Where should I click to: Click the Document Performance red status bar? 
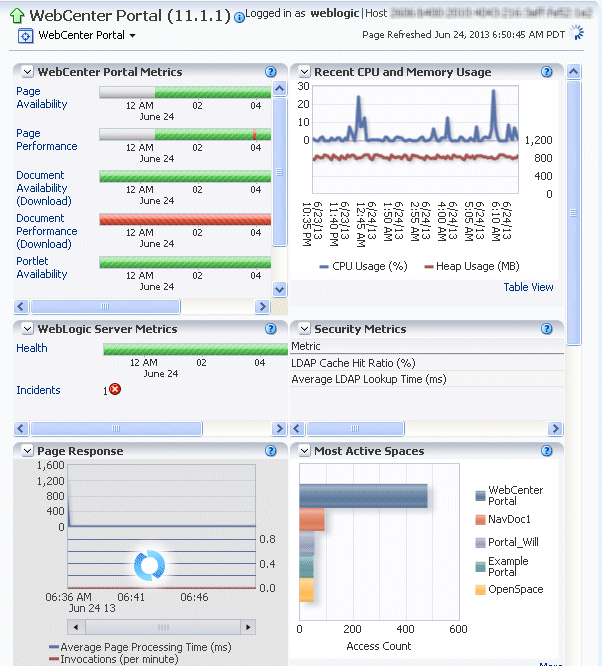coord(185,219)
